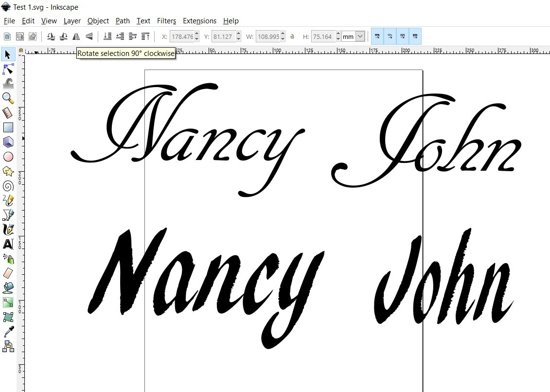Screen dimensions: 550x392
Task: Select the Mesh gradient tool
Action: [8, 317]
